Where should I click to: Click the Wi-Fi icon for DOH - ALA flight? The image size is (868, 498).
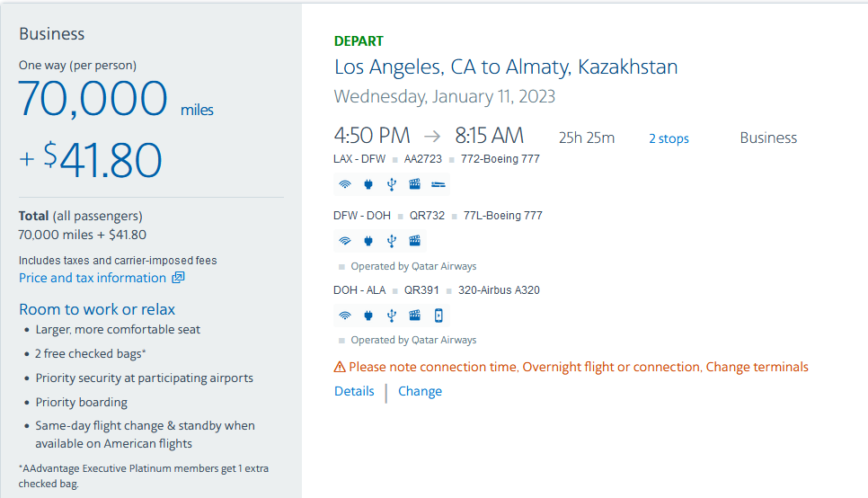[x=345, y=316]
